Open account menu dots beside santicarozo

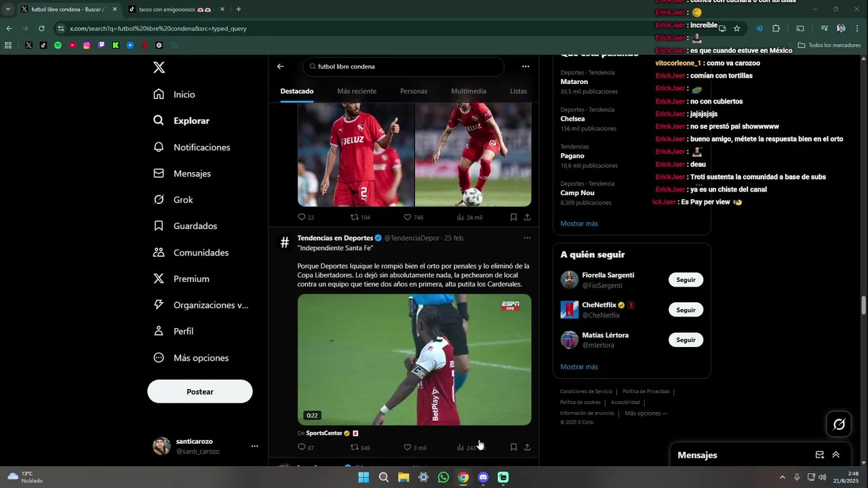(x=254, y=446)
